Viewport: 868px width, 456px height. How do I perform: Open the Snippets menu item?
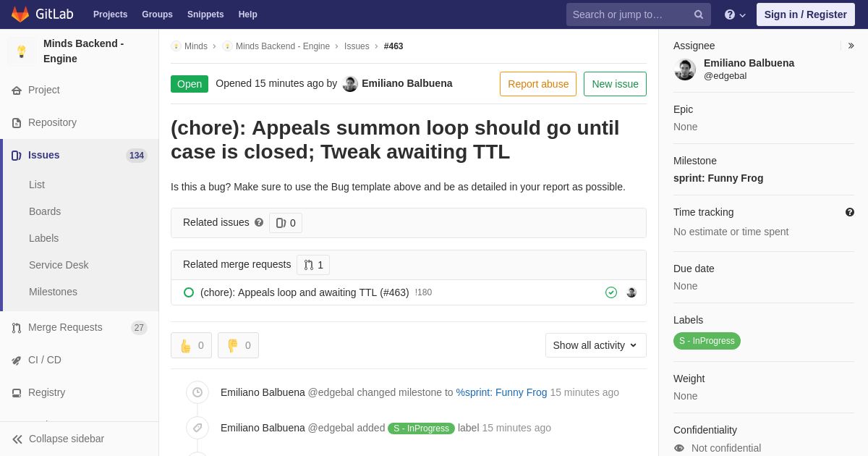(x=205, y=14)
